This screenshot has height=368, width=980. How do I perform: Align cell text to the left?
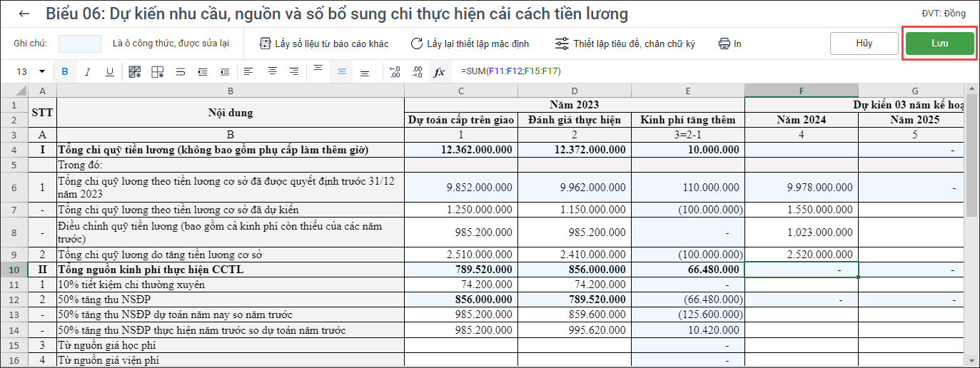pyautogui.click(x=248, y=71)
